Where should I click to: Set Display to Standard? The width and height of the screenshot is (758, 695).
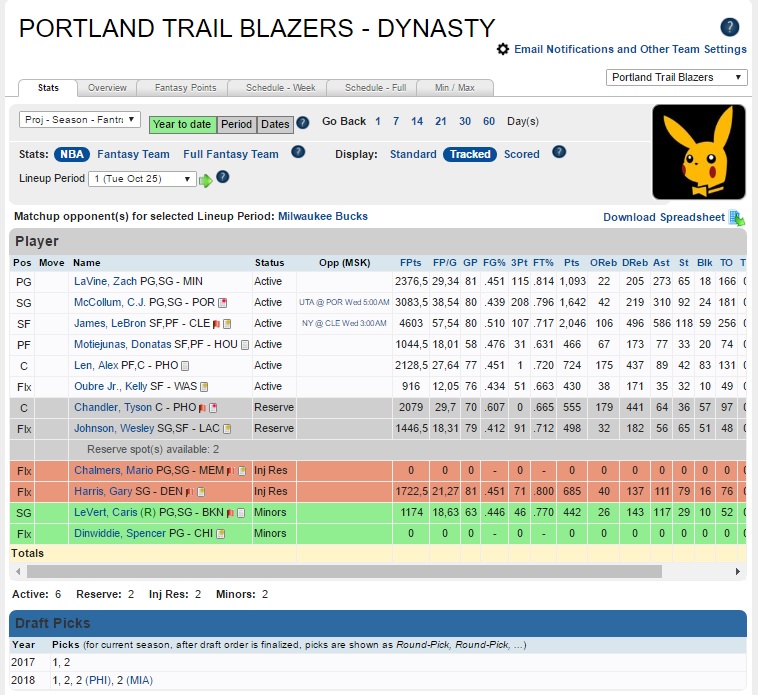pyautogui.click(x=413, y=154)
